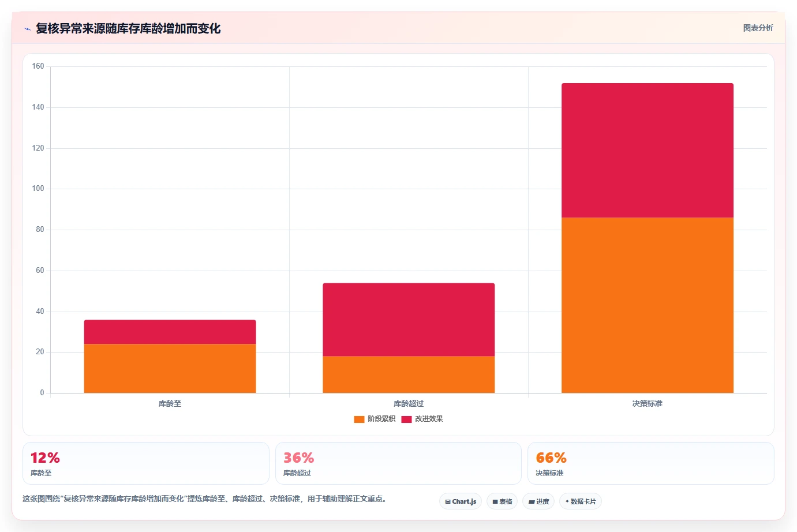Click the 改进效果 legend label

click(x=429, y=419)
